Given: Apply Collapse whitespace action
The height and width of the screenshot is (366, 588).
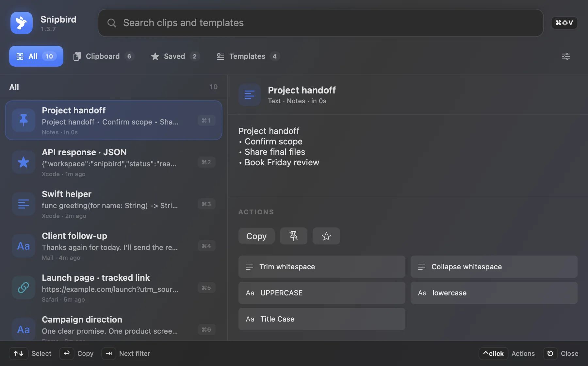Looking at the screenshot, I should 494,267.
